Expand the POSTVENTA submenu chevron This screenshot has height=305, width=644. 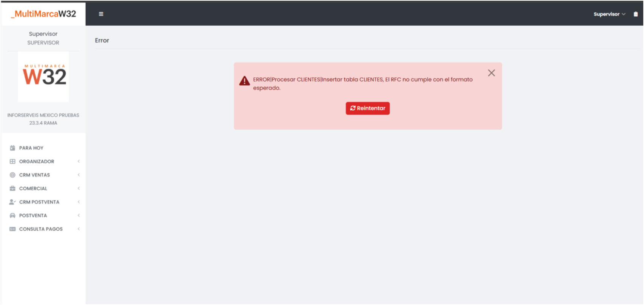(79, 216)
